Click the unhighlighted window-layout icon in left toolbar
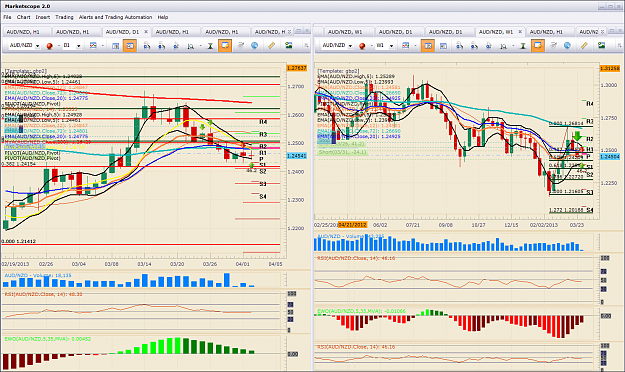Image resolution: width=625 pixels, height=372 pixels. point(116,46)
